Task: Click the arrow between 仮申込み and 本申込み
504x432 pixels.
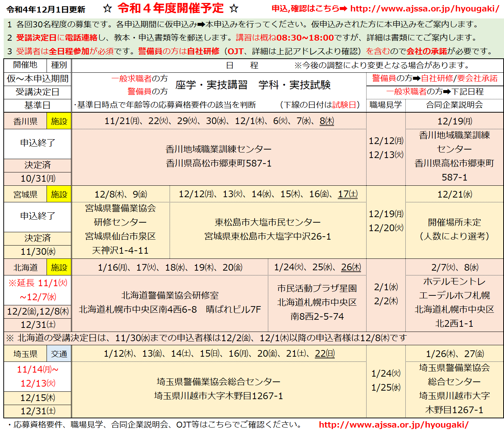Action: 201,25
